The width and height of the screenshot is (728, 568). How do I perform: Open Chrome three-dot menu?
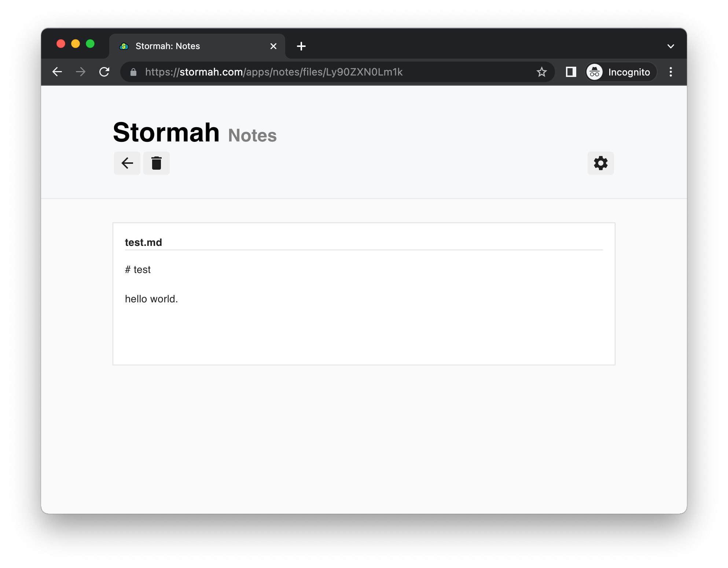pos(670,72)
